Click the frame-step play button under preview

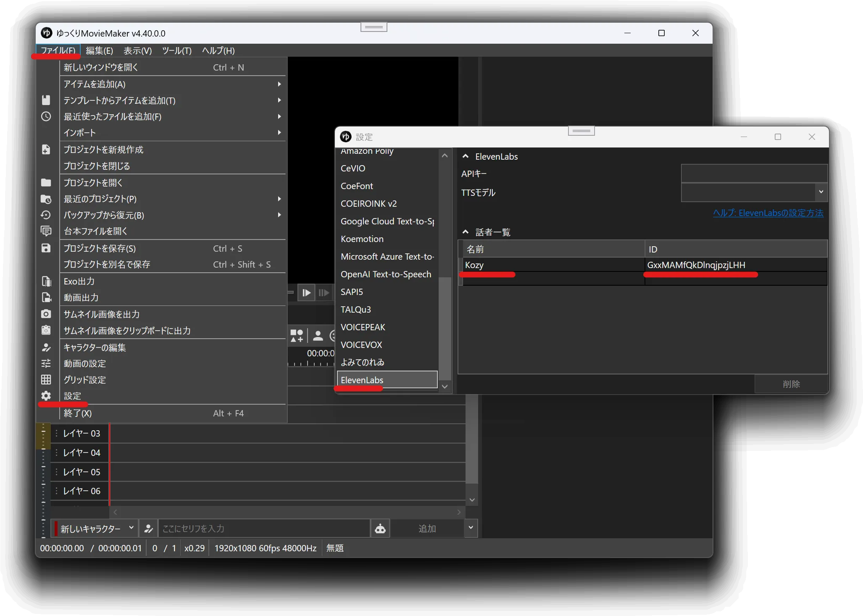point(324,292)
